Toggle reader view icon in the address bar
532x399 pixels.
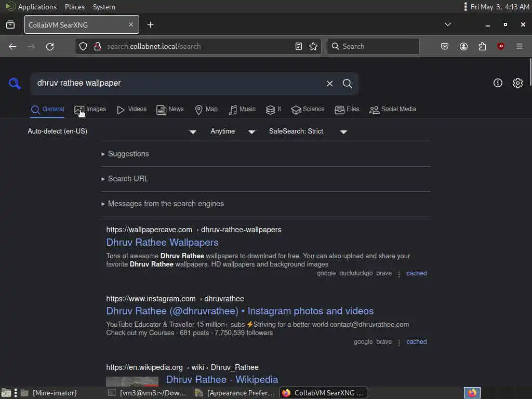pos(299,46)
